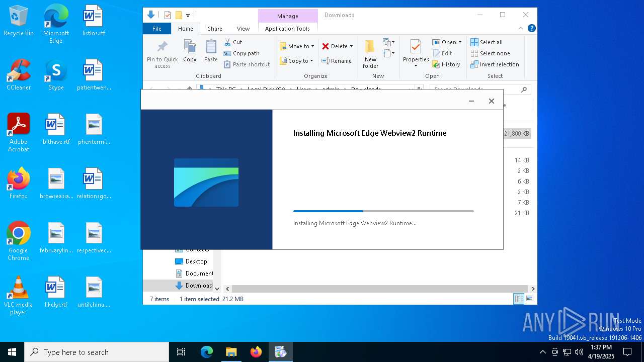The width and height of the screenshot is (644, 362).
Task: Select the VLC media player desktop icon
Action: click(19, 296)
